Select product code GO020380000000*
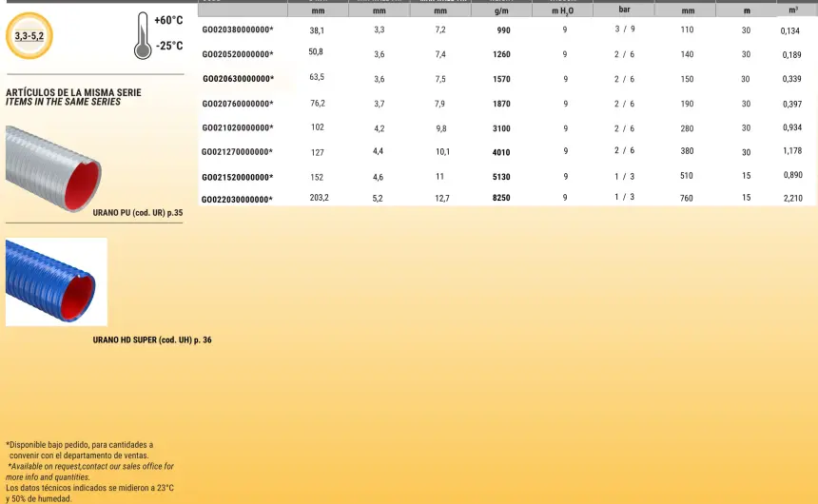This screenshot has height=504, width=818. (238, 30)
